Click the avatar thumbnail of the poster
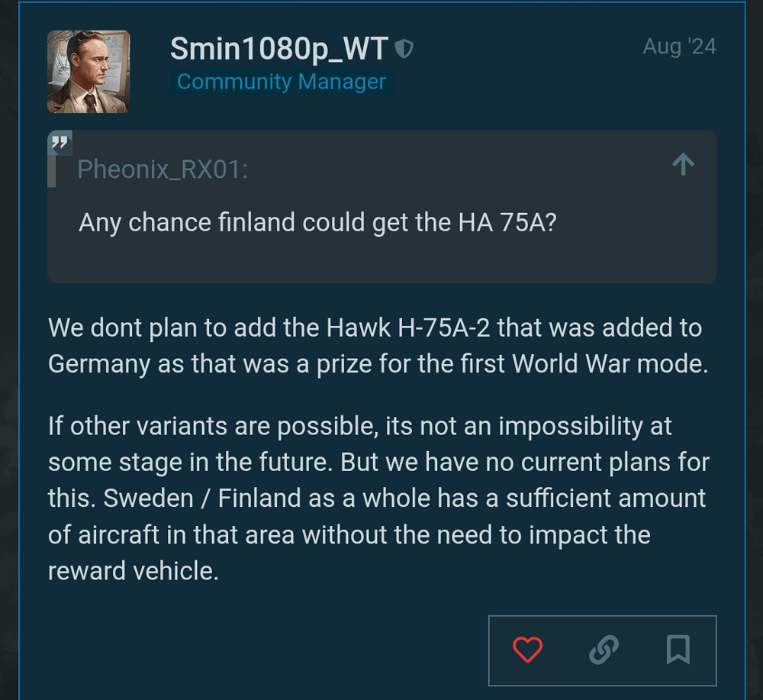763x700 pixels. click(89, 71)
